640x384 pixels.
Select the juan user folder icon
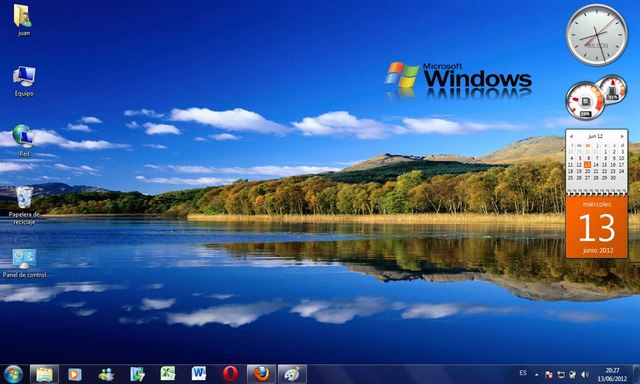(23, 20)
